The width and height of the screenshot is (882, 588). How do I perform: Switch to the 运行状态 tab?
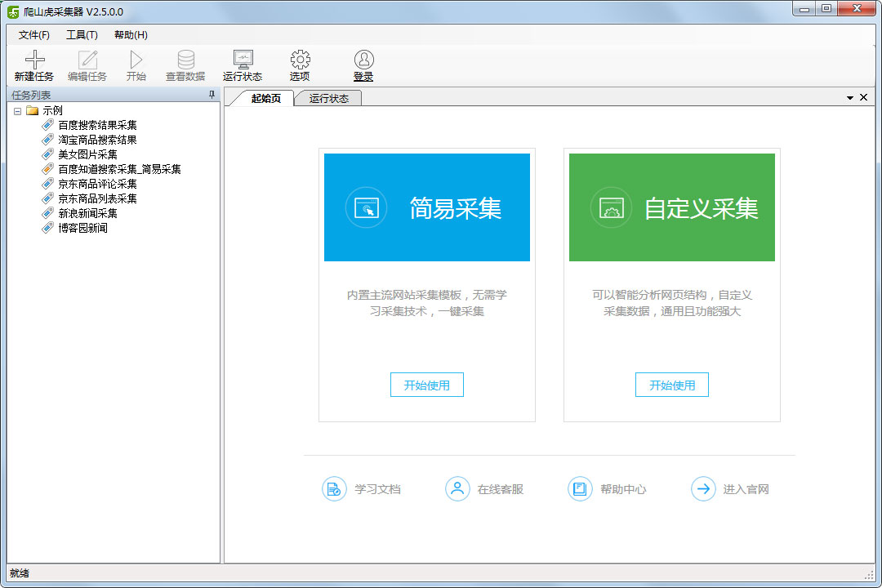click(328, 99)
